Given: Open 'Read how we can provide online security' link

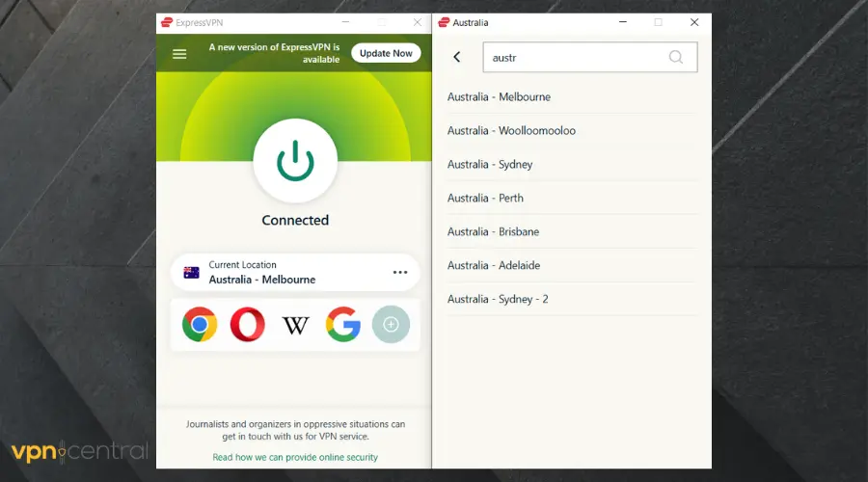Looking at the screenshot, I should (x=295, y=457).
